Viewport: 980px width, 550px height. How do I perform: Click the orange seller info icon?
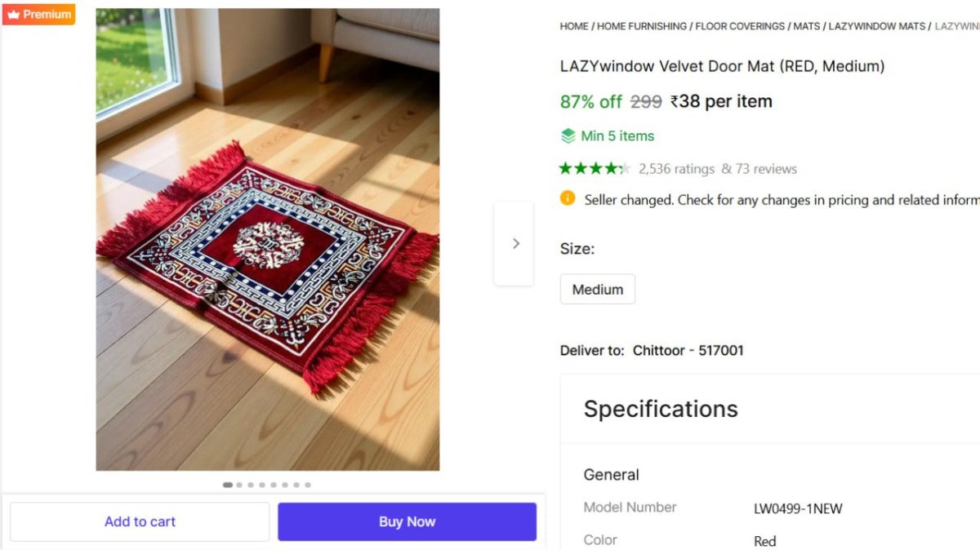click(568, 198)
